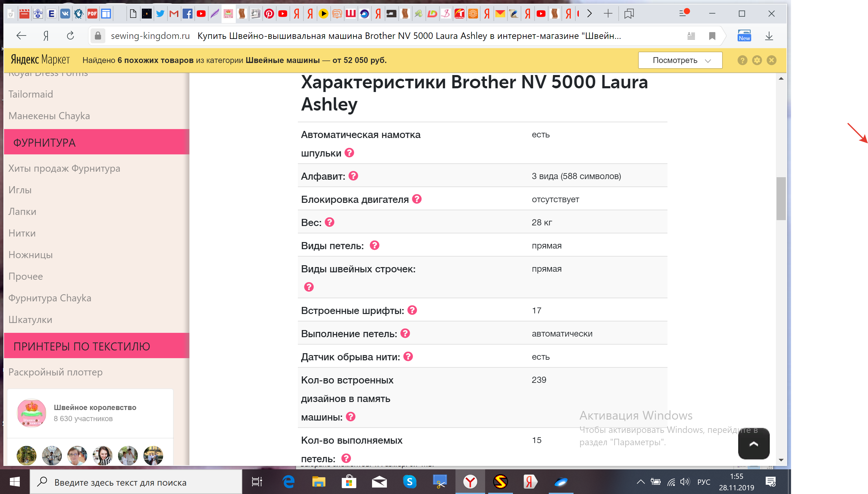
Task: Open the ФУРНИТУРА section header
Action: pos(96,142)
